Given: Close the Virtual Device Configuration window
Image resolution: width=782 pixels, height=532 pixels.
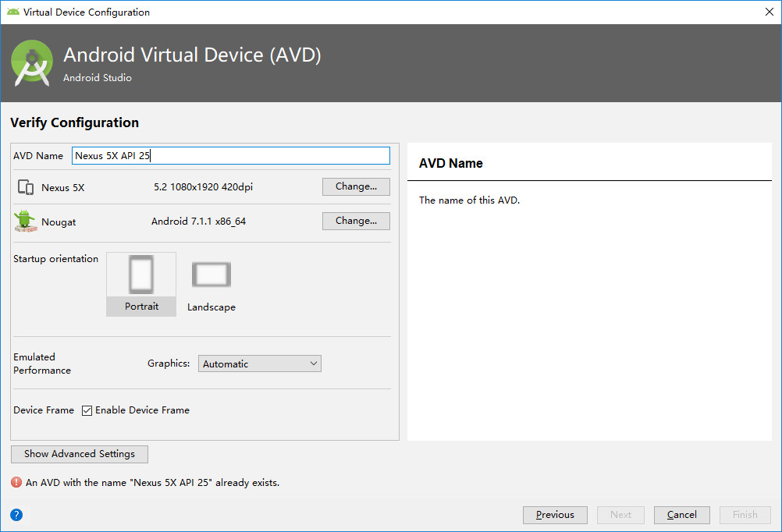Looking at the screenshot, I should click(x=769, y=12).
